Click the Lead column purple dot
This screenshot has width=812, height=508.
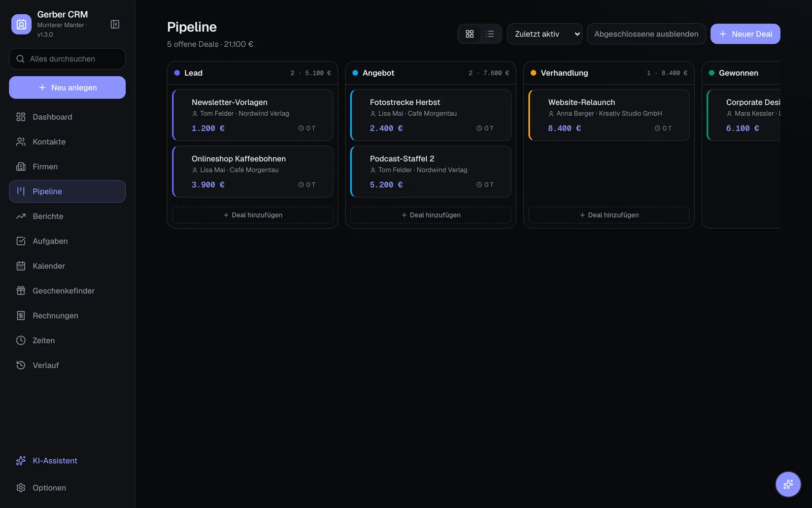click(177, 73)
